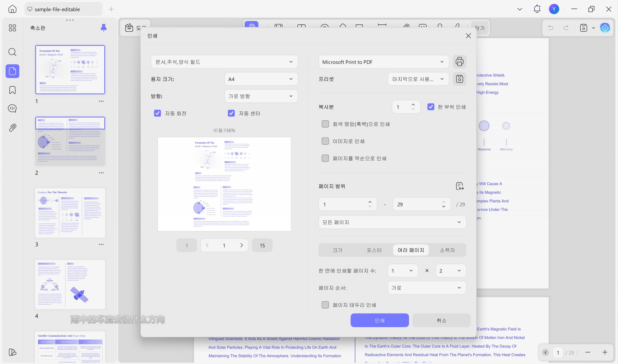Click the page range swap icon
Viewport: 618px width, 364px height.
[459, 186]
